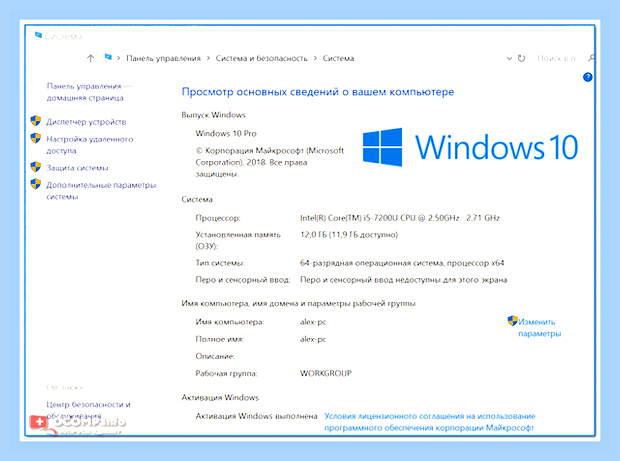
Task: Open Защита системы link
Action: (78, 168)
